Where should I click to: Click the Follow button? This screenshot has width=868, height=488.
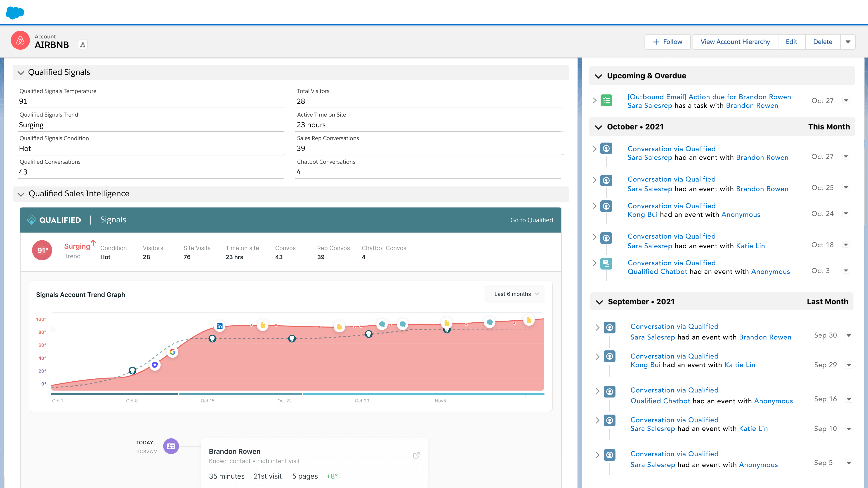[667, 42]
